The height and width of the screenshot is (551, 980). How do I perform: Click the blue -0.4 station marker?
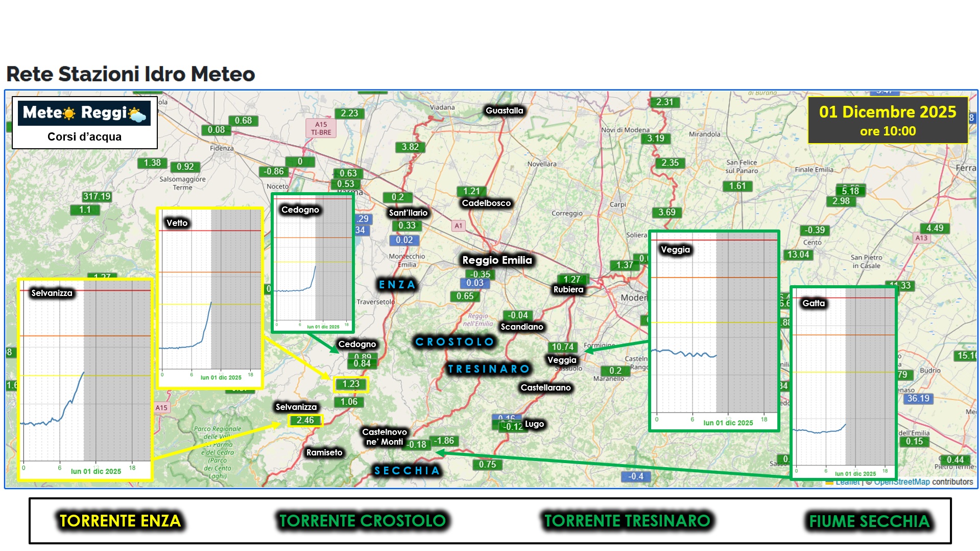pyautogui.click(x=635, y=476)
